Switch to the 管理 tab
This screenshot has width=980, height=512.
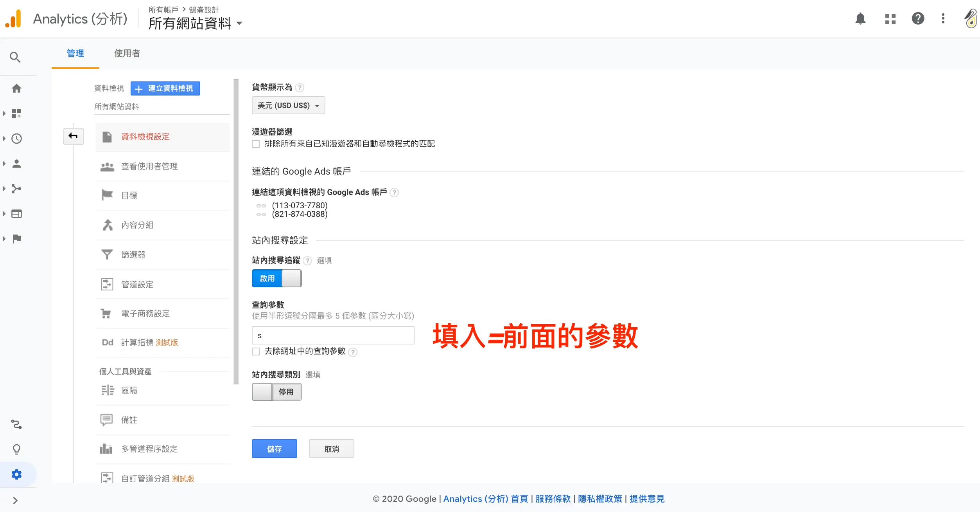pyautogui.click(x=75, y=53)
